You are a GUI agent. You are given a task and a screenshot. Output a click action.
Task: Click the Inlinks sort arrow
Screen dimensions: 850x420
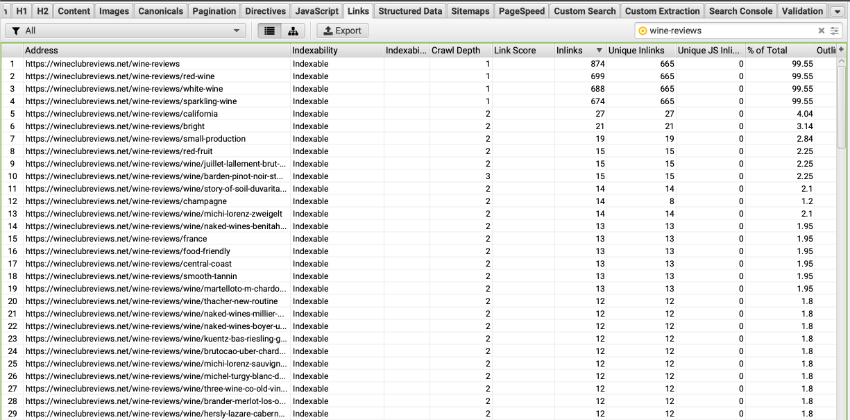pos(598,50)
